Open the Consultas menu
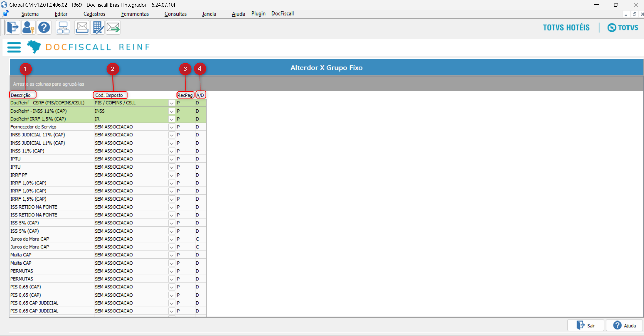Image resolution: width=644 pixels, height=336 pixels. 175,14
